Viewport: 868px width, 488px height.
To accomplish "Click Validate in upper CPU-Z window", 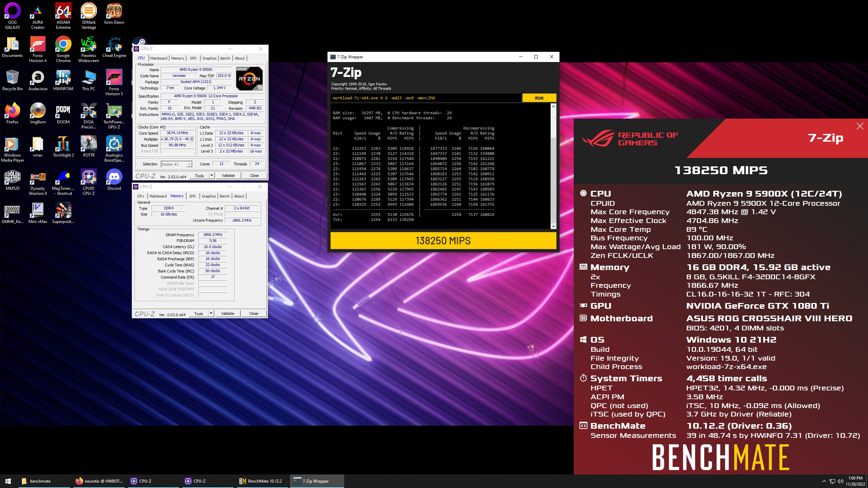I will tap(228, 176).
